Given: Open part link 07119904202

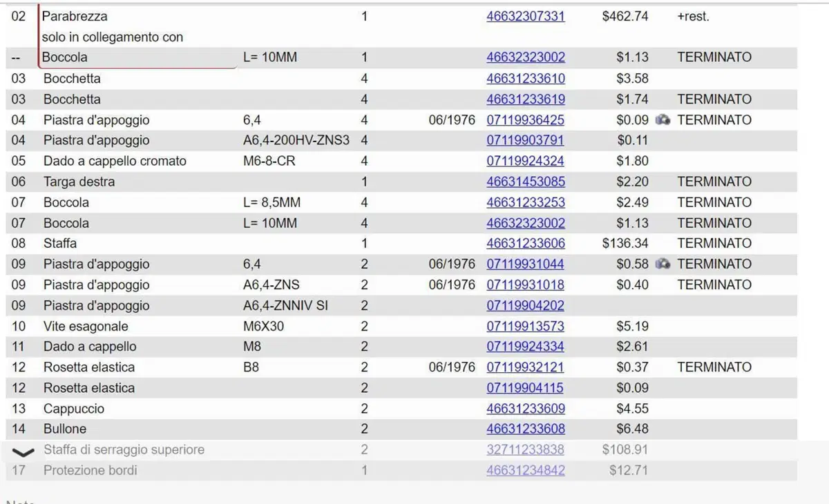Looking at the screenshot, I should pos(526,305).
